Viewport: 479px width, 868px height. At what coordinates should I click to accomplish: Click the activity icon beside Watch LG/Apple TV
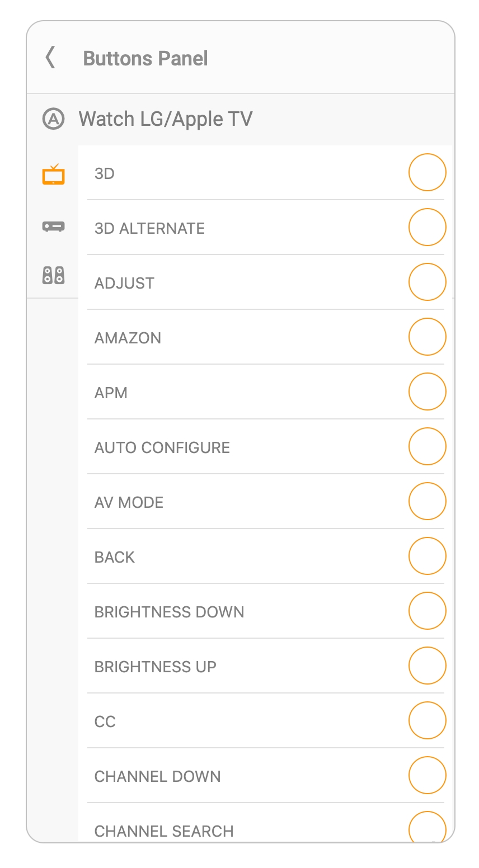[54, 119]
